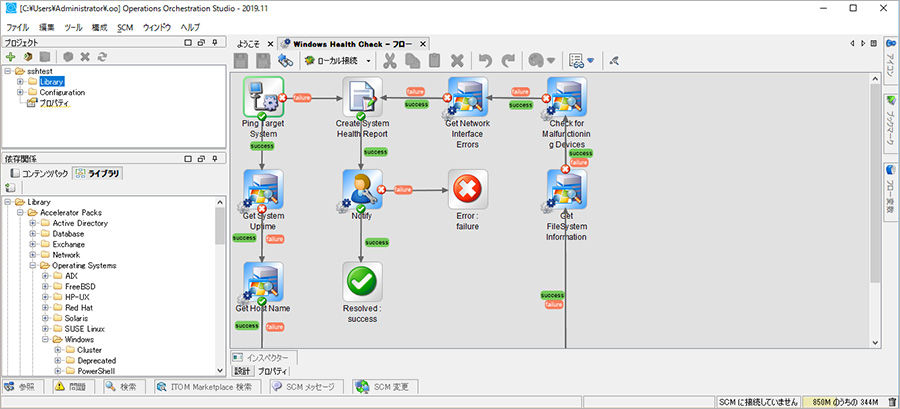Image resolution: width=900 pixels, height=409 pixels.
Task: Click the Redo arrow in flow toolbar
Action: coord(508,61)
